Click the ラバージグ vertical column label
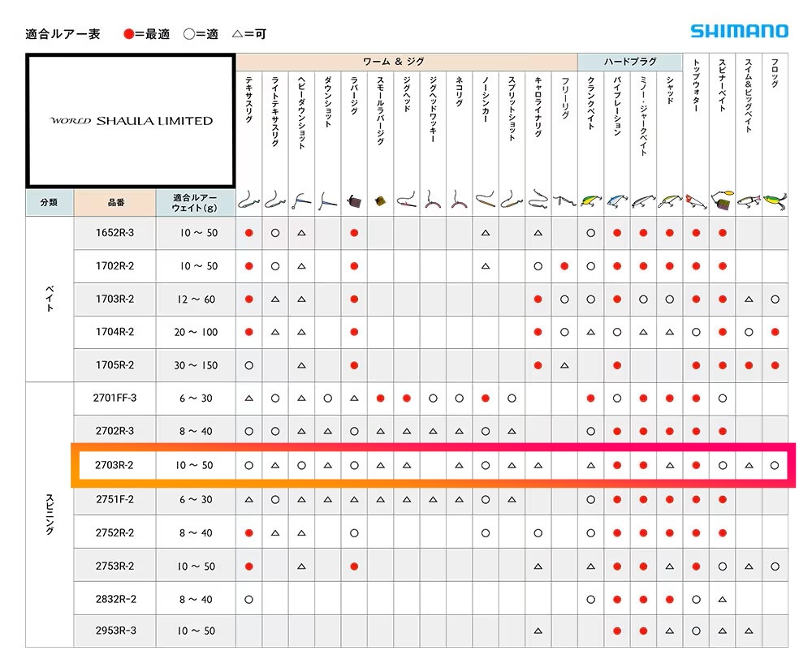812x672 pixels. click(354, 95)
